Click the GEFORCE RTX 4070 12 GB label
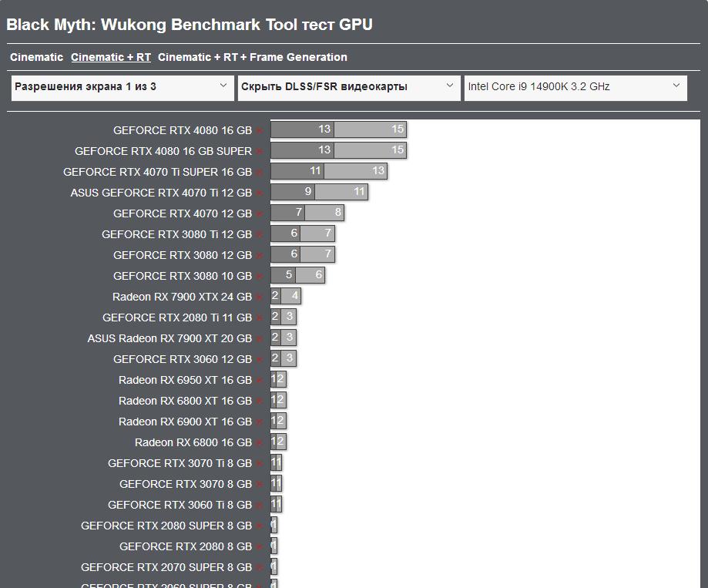 tap(183, 213)
